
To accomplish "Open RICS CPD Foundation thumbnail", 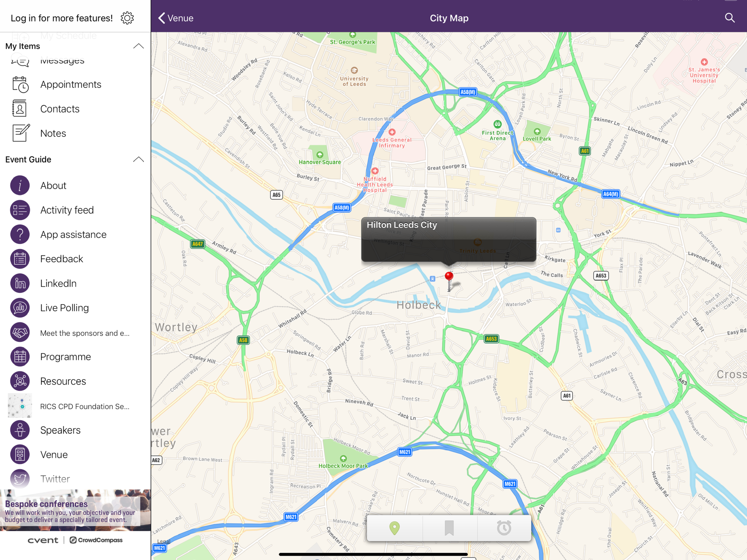I will tap(20, 406).
